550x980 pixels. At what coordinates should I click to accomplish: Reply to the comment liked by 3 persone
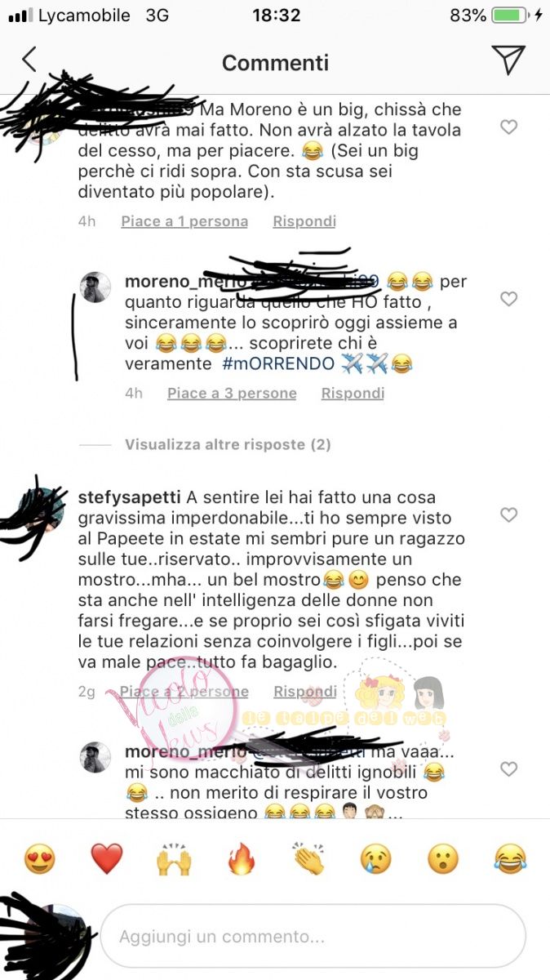tap(353, 394)
